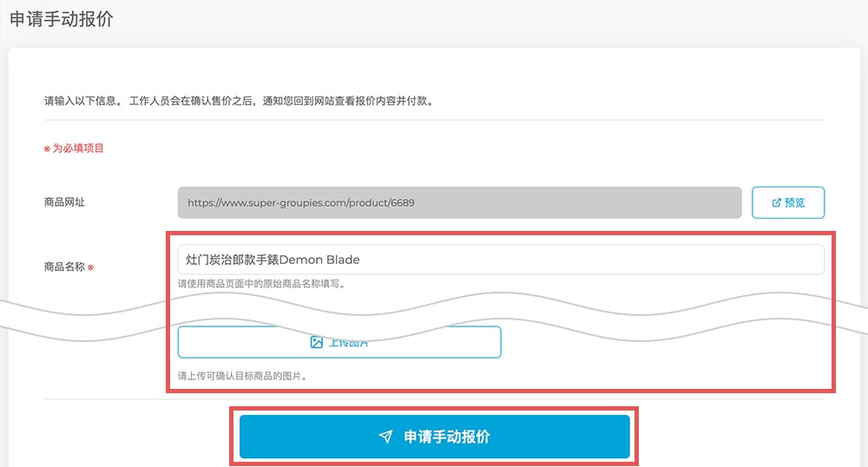Click the text 灶门炭治郎款手錶 in the name field
The width and height of the screenshot is (868, 467).
click(232, 260)
